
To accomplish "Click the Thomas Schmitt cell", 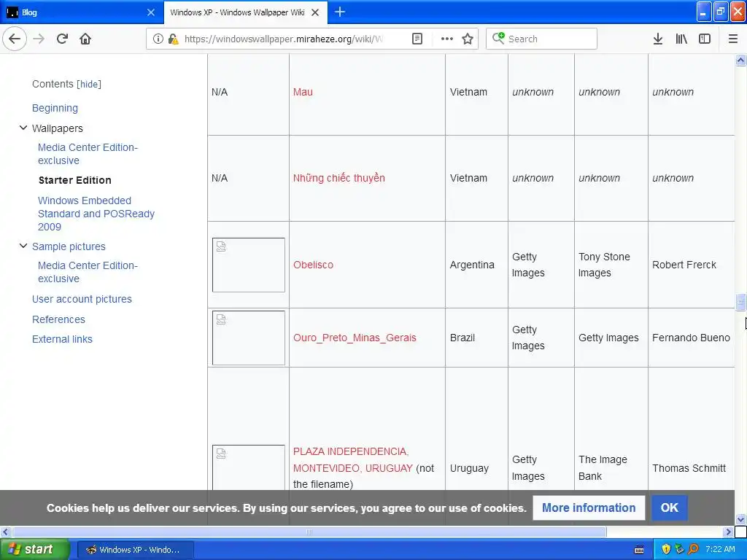I will [691, 468].
